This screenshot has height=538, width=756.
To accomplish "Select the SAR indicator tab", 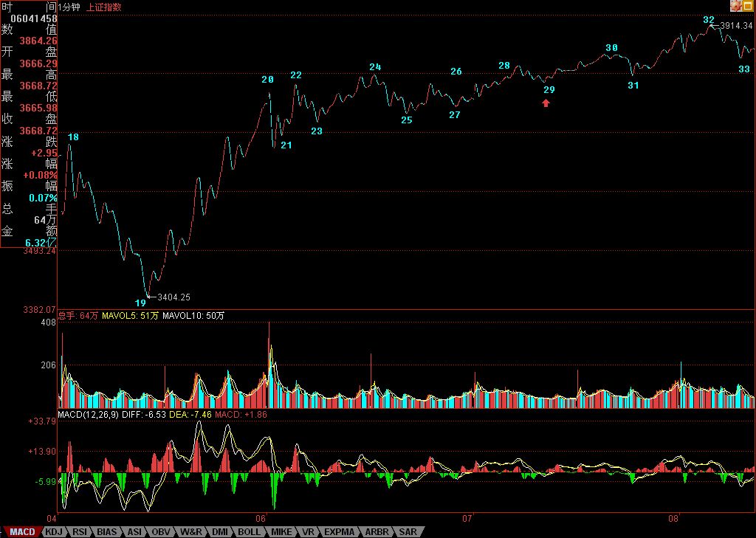I will 408,531.
